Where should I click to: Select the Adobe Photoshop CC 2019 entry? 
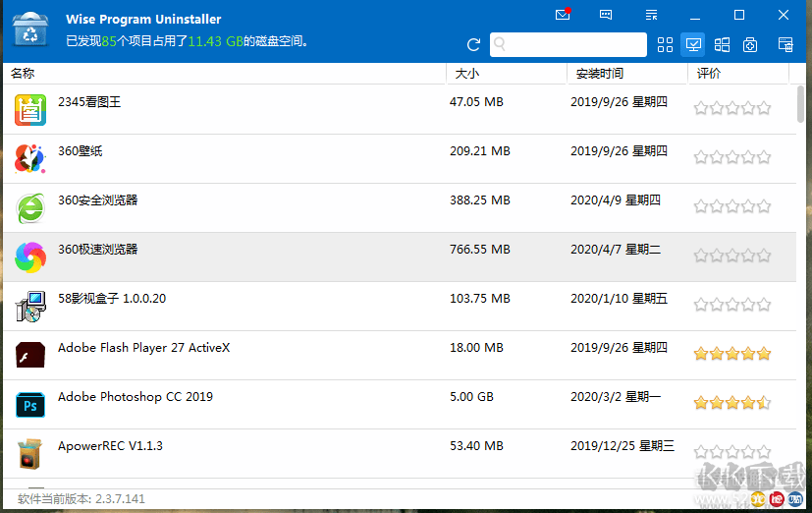(135, 397)
